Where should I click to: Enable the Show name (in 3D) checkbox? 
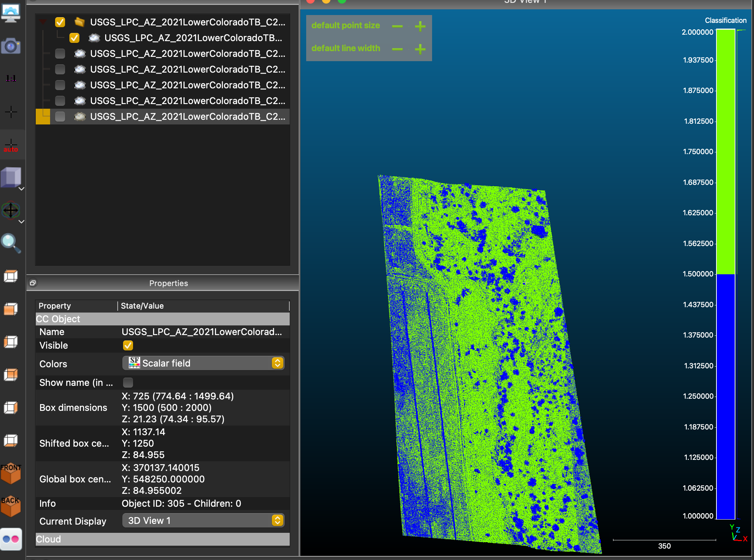pyautogui.click(x=128, y=383)
